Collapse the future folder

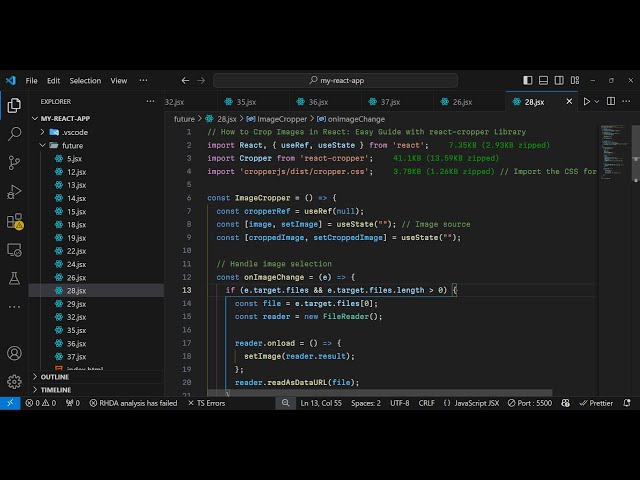click(x=70, y=145)
